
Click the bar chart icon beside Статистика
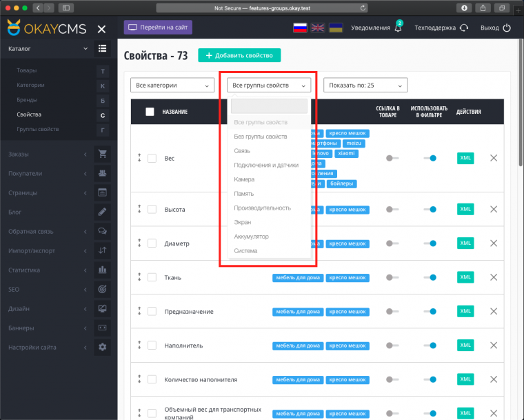pyautogui.click(x=102, y=270)
